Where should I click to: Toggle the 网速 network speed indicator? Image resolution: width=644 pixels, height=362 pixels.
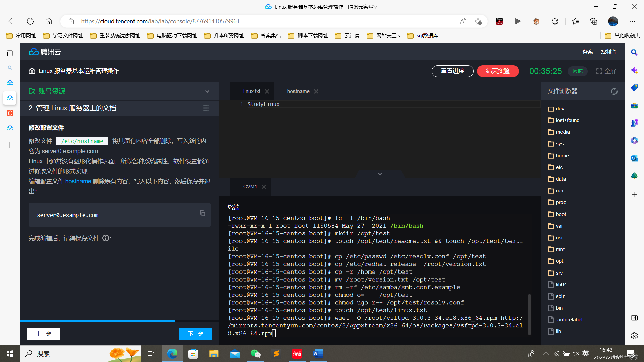click(x=577, y=71)
